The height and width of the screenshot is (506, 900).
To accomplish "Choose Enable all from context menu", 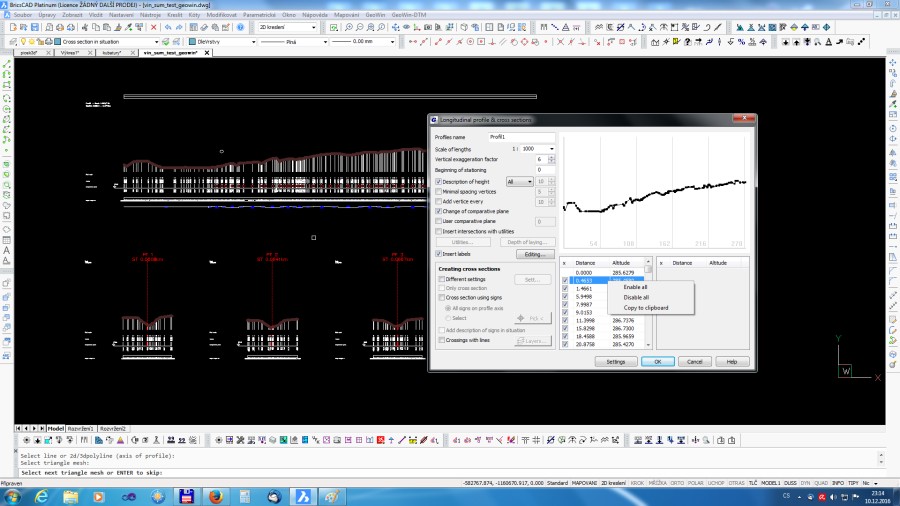I will [635, 287].
